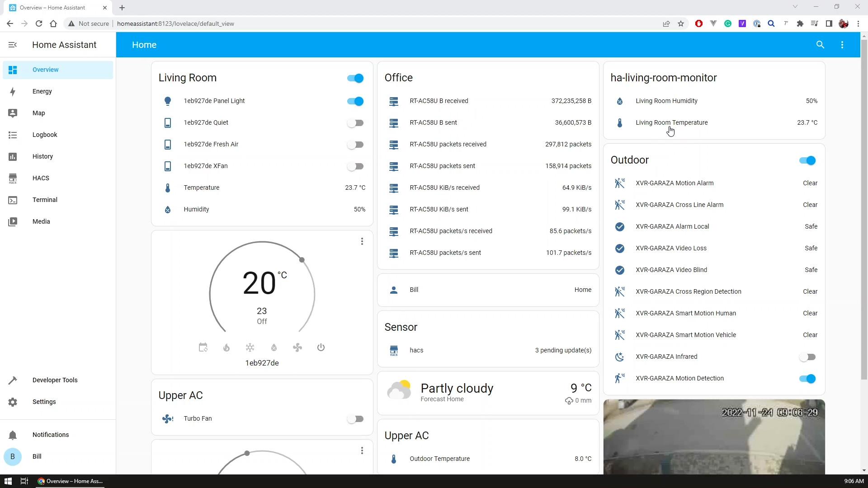This screenshot has height=488, width=868.
Task: Click the auto schedule calendar icon on thermostat
Action: 203,347
